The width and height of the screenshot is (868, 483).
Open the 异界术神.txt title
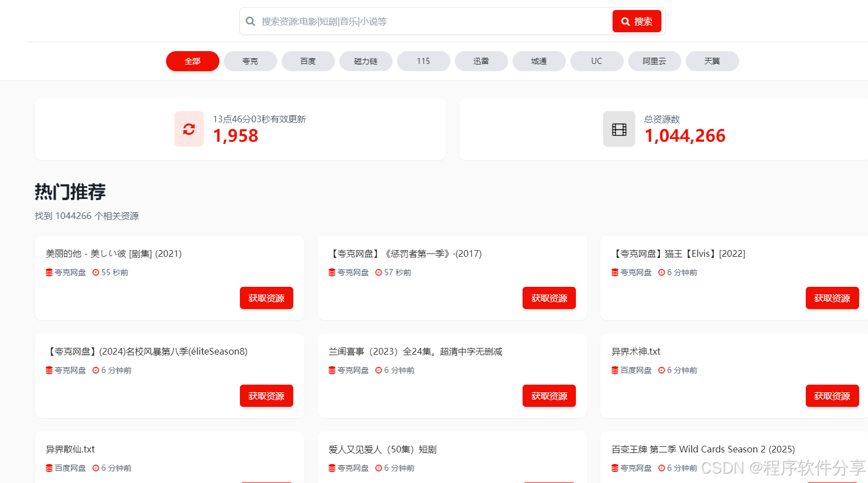[636, 351]
